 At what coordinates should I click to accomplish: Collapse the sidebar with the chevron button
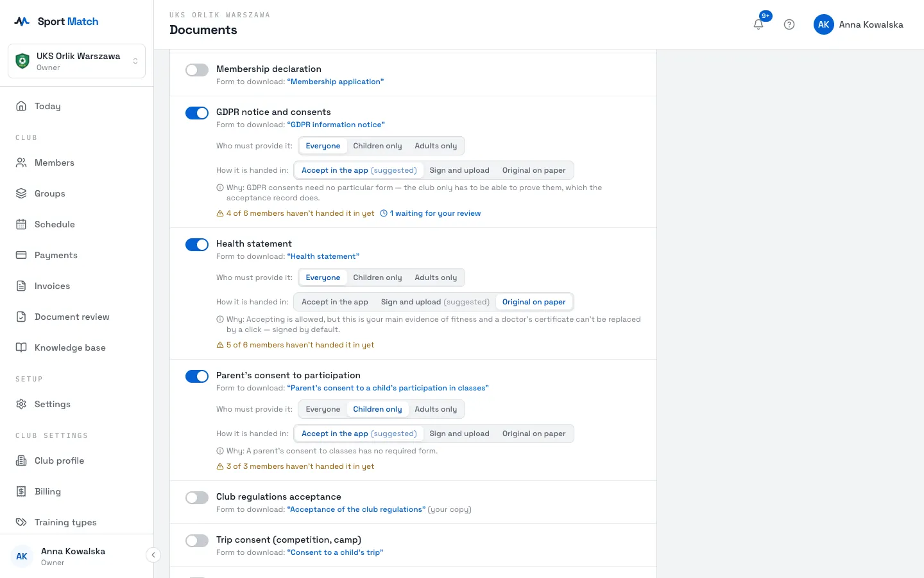[x=153, y=555]
